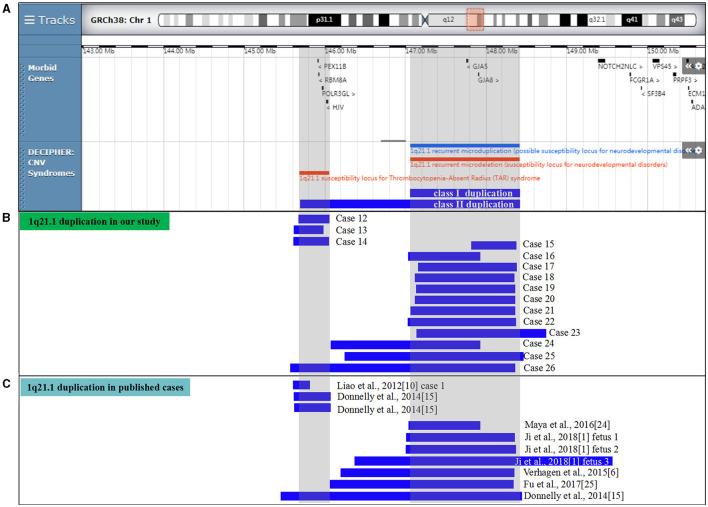708x507 pixels.
Task: Open settings gear for Morbid Genes track
Action: pos(699,65)
